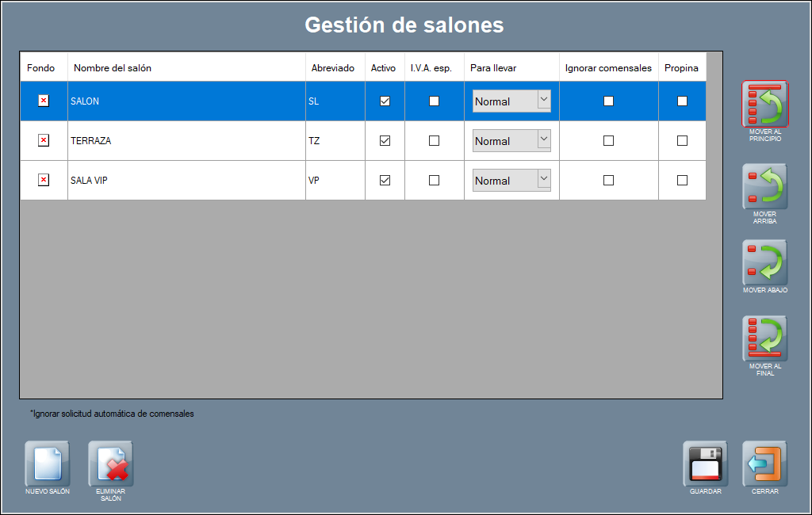Click the Nombre del salón column header
The width and height of the screenshot is (812, 515).
pos(186,68)
